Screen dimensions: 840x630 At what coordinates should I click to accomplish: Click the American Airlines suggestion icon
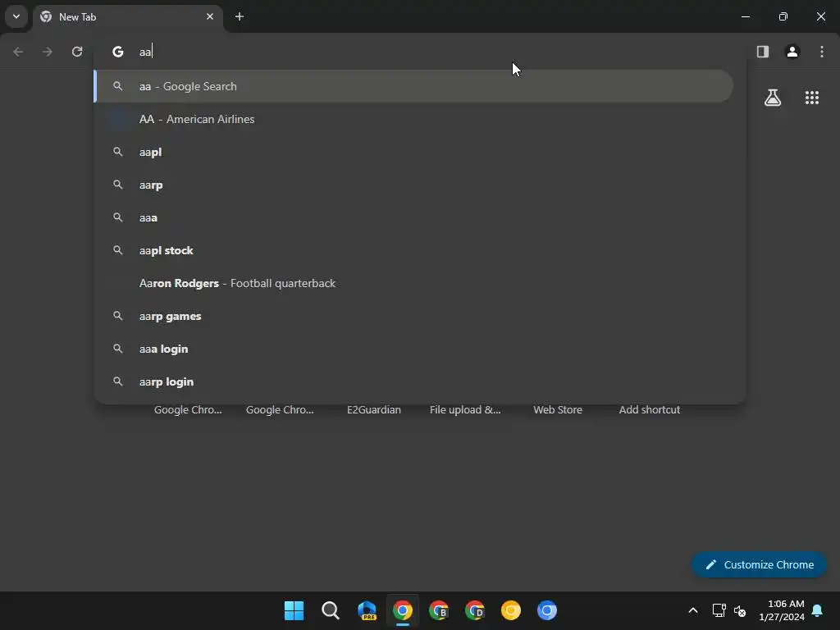point(118,119)
